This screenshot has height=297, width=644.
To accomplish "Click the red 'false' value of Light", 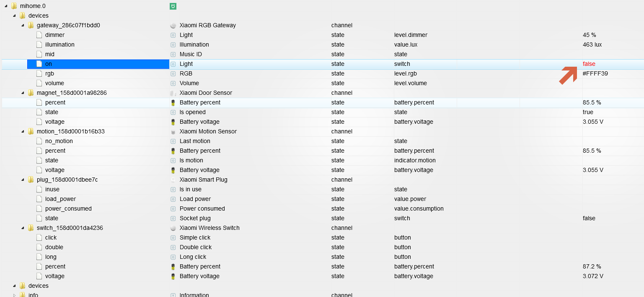I will [589, 64].
